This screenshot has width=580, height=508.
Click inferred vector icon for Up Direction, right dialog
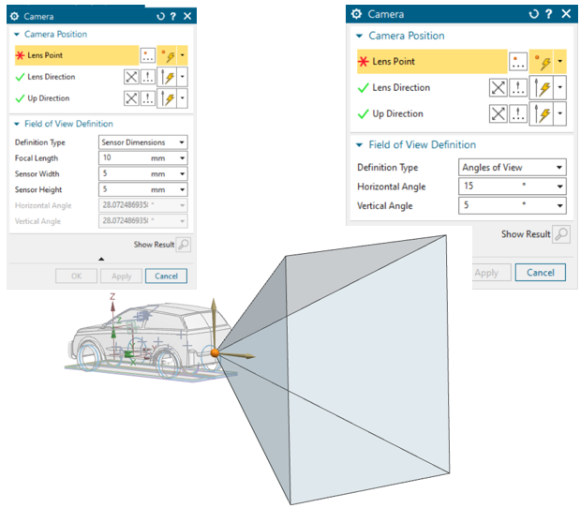[x=541, y=114]
